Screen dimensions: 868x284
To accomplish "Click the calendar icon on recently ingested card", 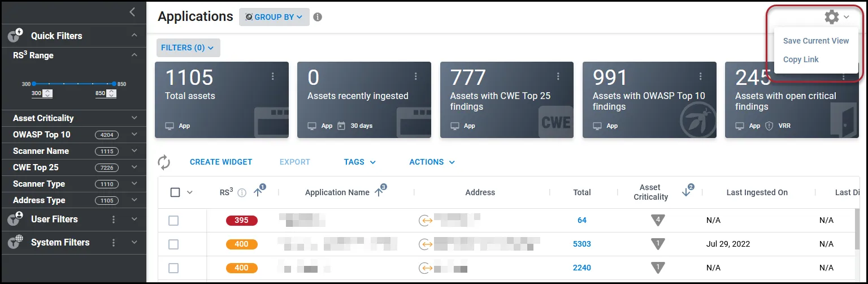I will pyautogui.click(x=341, y=126).
